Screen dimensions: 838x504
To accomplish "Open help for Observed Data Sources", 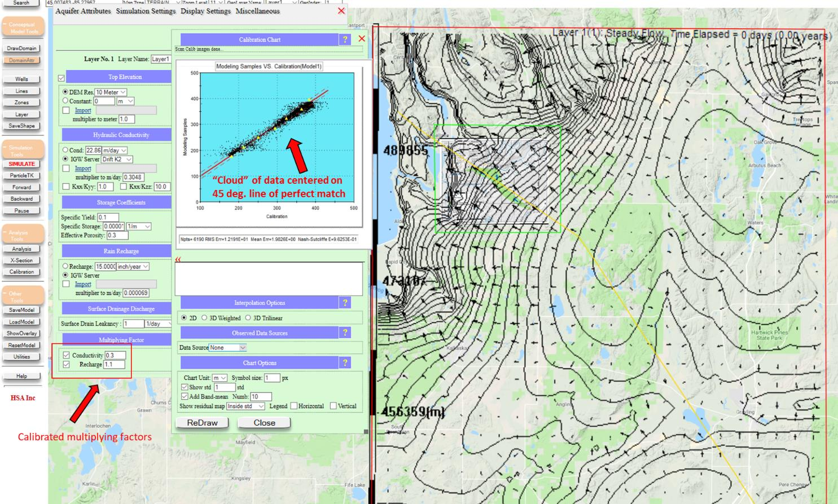I will (x=345, y=333).
